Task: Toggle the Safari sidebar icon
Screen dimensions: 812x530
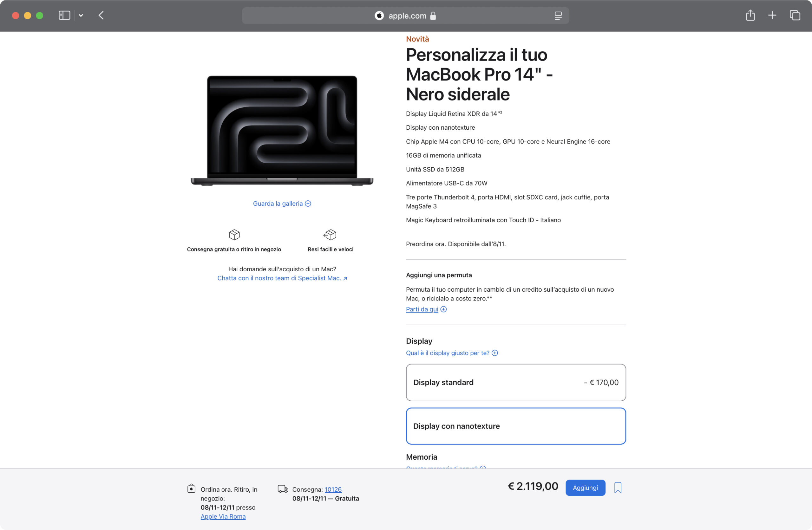Action: [64, 15]
